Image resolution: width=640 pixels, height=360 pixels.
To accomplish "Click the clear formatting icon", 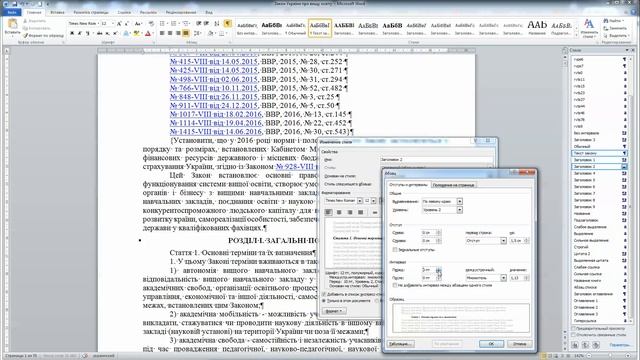I will [151, 24].
